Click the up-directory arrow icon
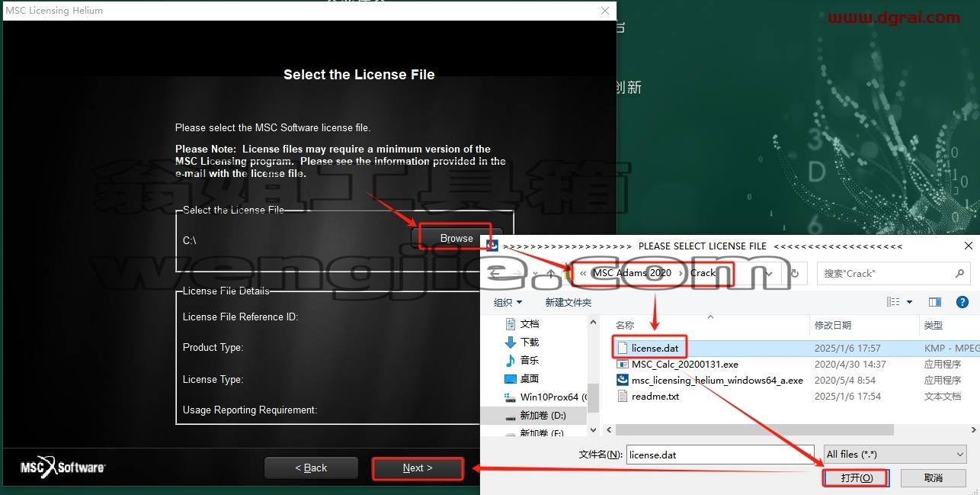This screenshot has height=495, width=980. tap(551, 274)
